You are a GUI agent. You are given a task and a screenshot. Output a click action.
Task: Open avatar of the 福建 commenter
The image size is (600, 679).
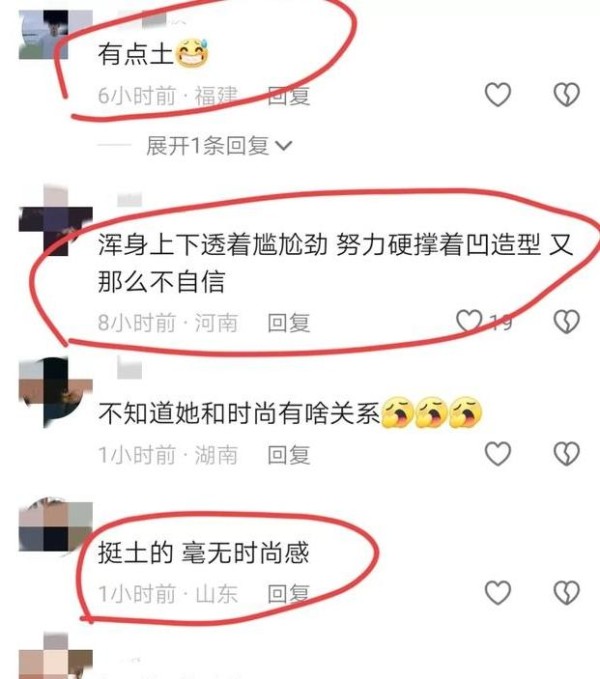55,35
